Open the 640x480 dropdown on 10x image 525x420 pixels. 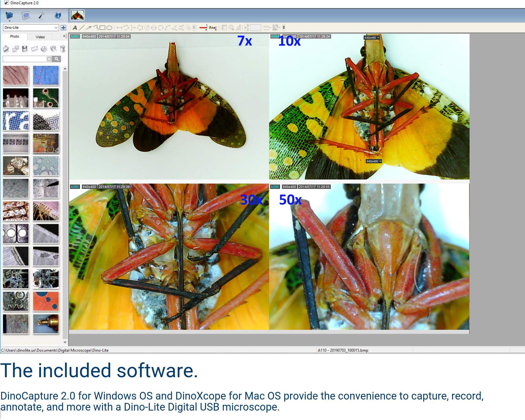click(x=372, y=38)
